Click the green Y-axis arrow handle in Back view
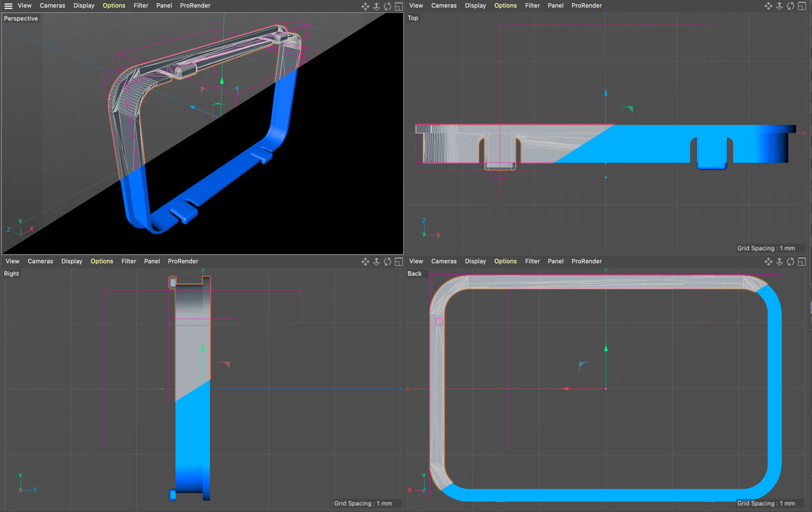812x512 pixels. tap(606, 348)
